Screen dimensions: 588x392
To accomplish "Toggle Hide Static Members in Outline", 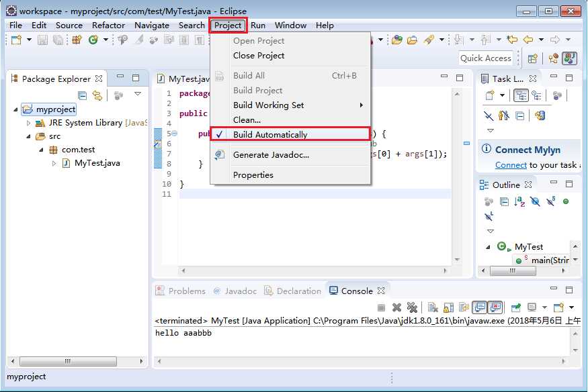I will pos(550,201).
